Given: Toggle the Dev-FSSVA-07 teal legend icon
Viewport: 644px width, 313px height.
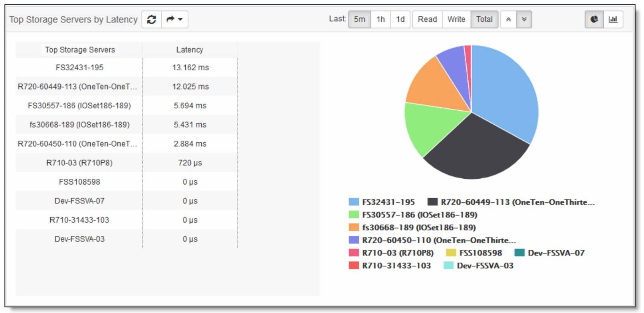Looking at the screenshot, I should click(519, 253).
